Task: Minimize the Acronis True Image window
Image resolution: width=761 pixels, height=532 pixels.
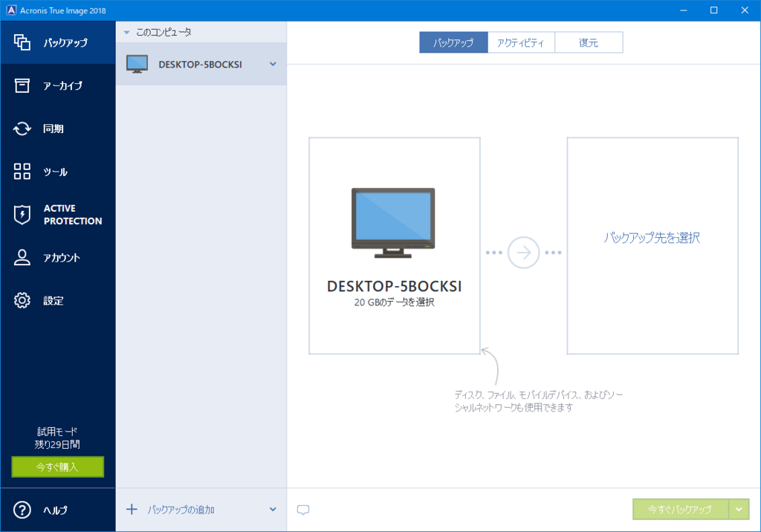Action: pyautogui.click(x=684, y=10)
